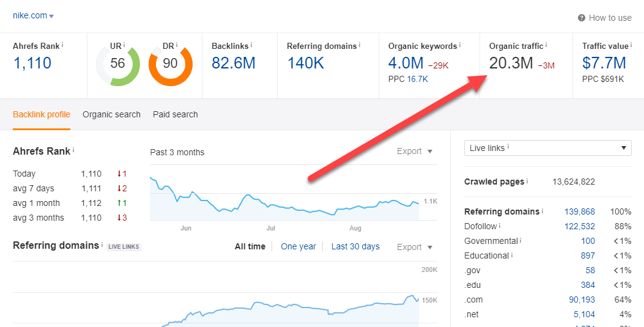The image size is (644, 327).
Task: Open the nike.com domain dropdown
Action: pos(33,16)
